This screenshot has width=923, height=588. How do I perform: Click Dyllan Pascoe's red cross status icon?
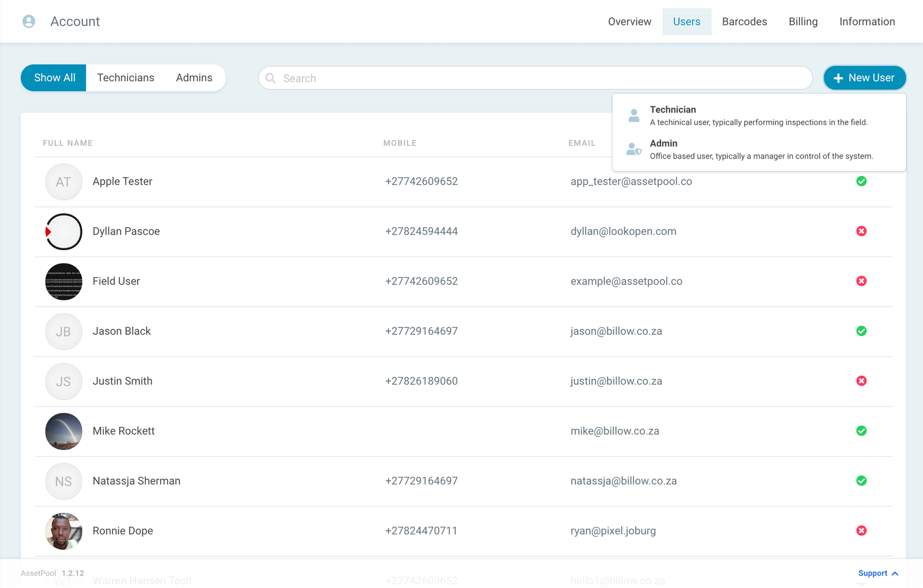tap(861, 231)
